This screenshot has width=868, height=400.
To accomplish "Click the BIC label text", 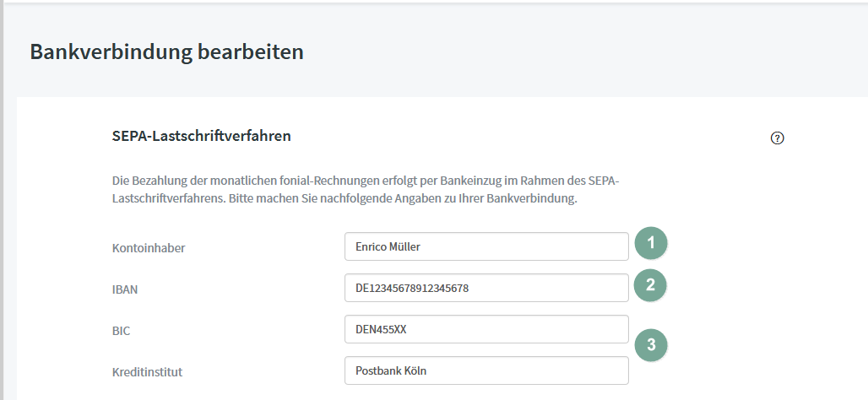I will (x=121, y=331).
